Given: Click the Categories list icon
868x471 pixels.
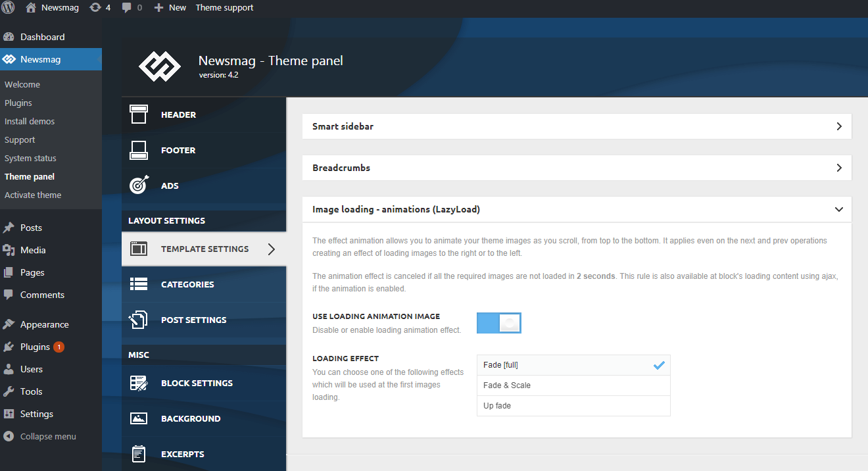Looking at the screenshot, I should click(x=139, y=284).
